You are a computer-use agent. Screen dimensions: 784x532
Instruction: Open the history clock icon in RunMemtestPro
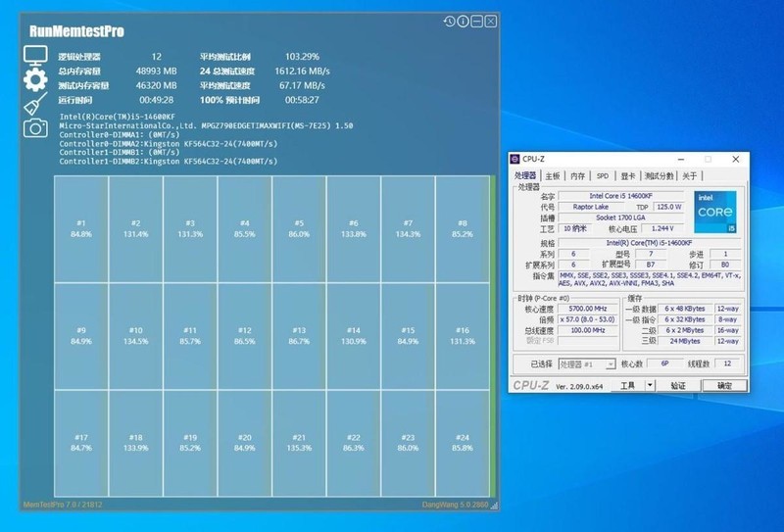coord(449,21)
